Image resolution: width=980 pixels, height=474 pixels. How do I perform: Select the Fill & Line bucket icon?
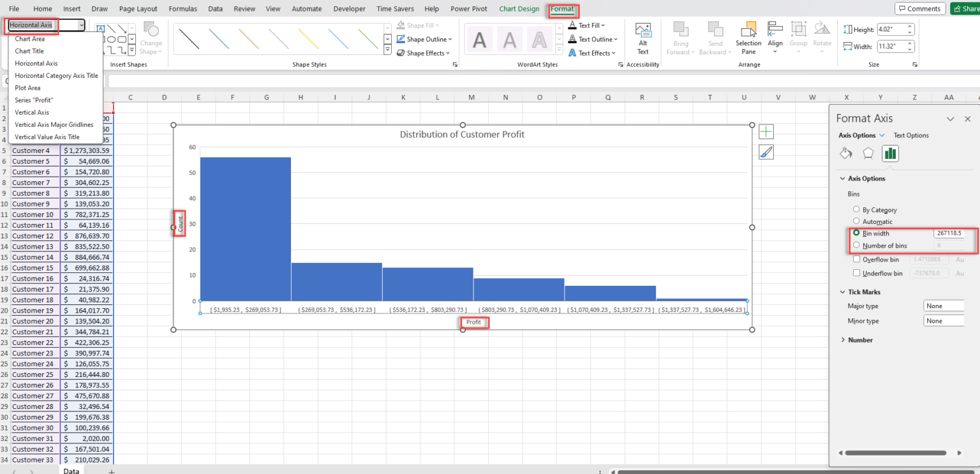(x=845, y=153)
